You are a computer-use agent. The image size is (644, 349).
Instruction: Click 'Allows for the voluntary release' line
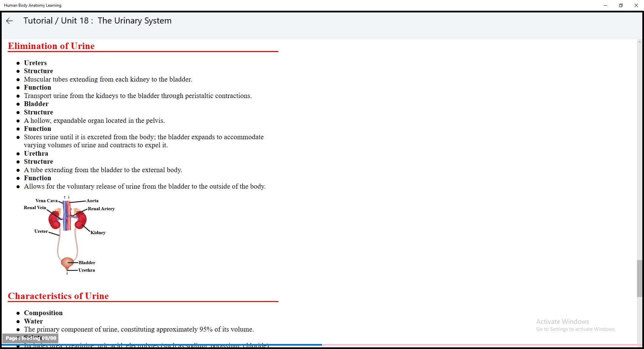tap(145, 186)
